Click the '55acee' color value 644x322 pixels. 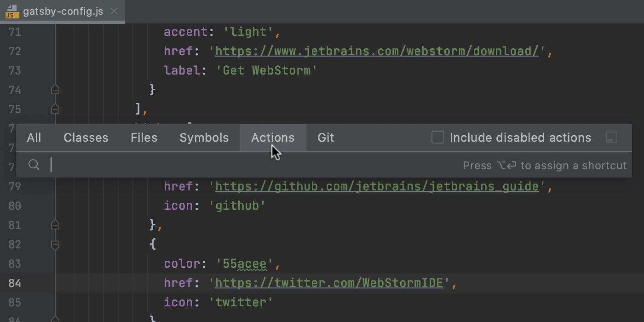pyautogui.click(x=244, y=264)
